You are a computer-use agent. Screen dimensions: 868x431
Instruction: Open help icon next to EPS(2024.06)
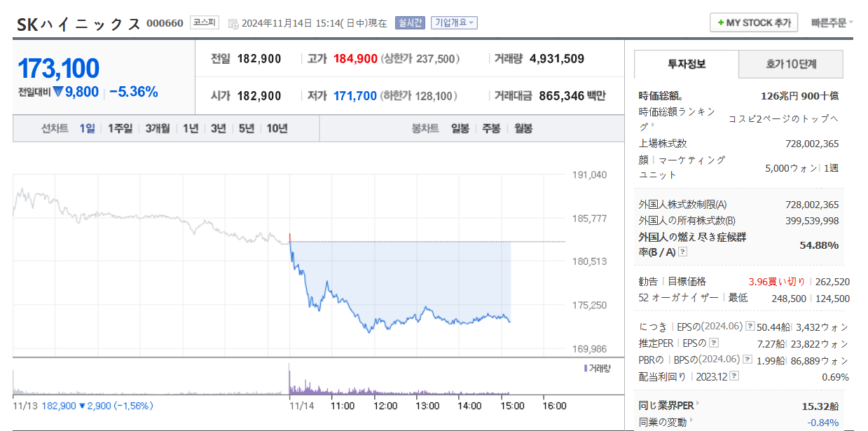(750, 326)
